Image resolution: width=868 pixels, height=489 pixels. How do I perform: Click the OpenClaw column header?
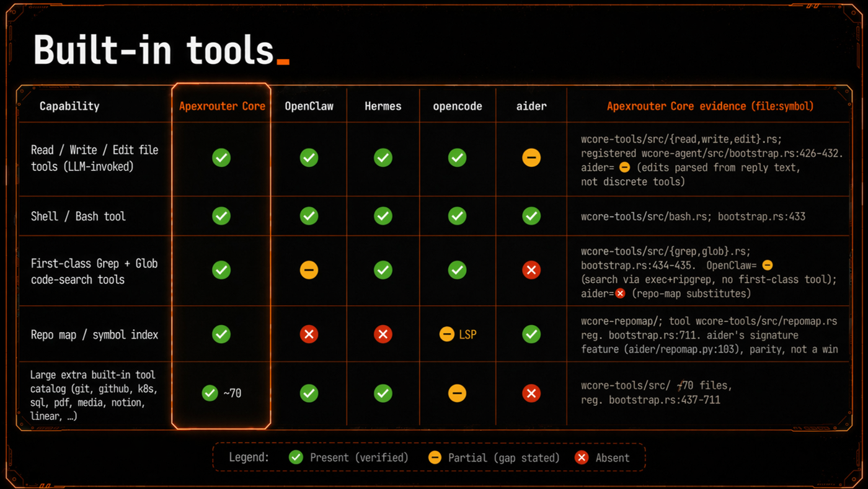click(x=309, y=106)
